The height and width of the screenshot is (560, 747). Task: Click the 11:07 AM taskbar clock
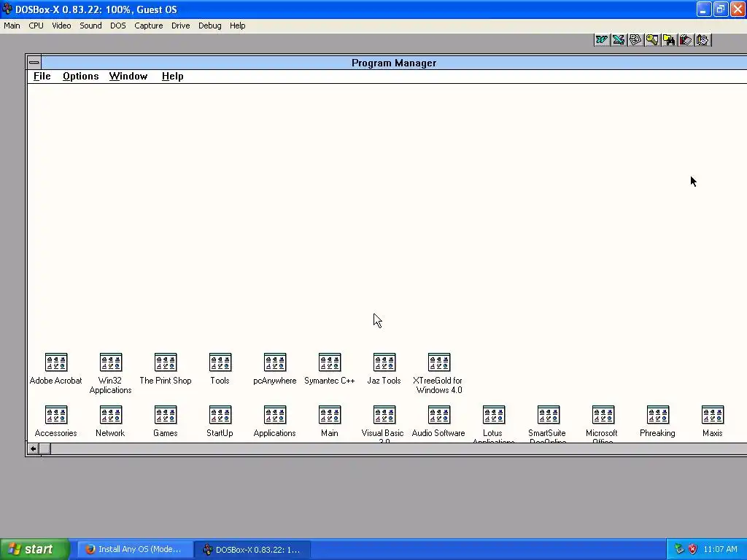click(720, 549)
